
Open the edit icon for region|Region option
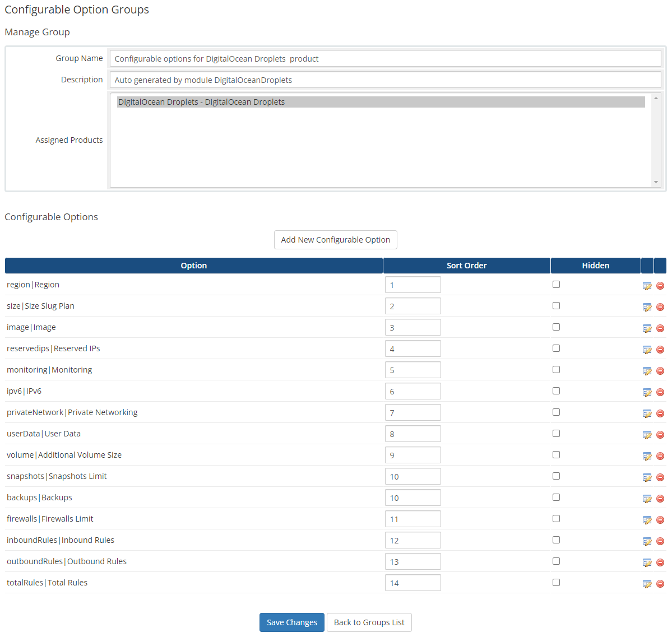coord(647,285)
